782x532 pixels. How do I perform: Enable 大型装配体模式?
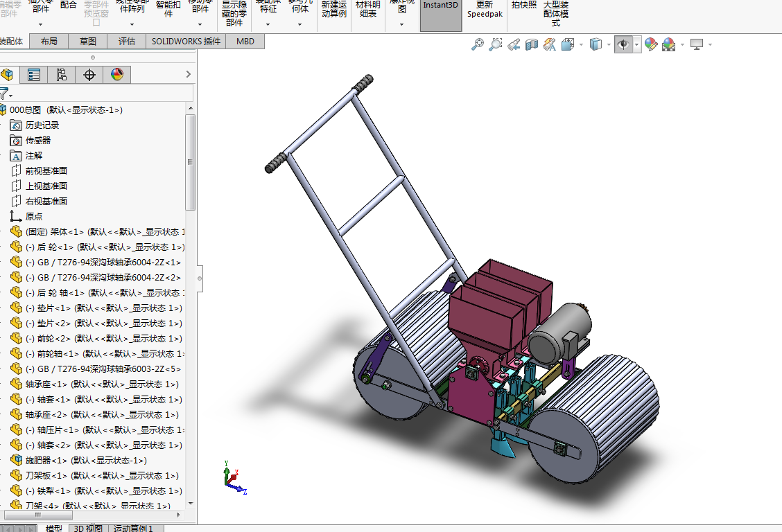[555, 13]
